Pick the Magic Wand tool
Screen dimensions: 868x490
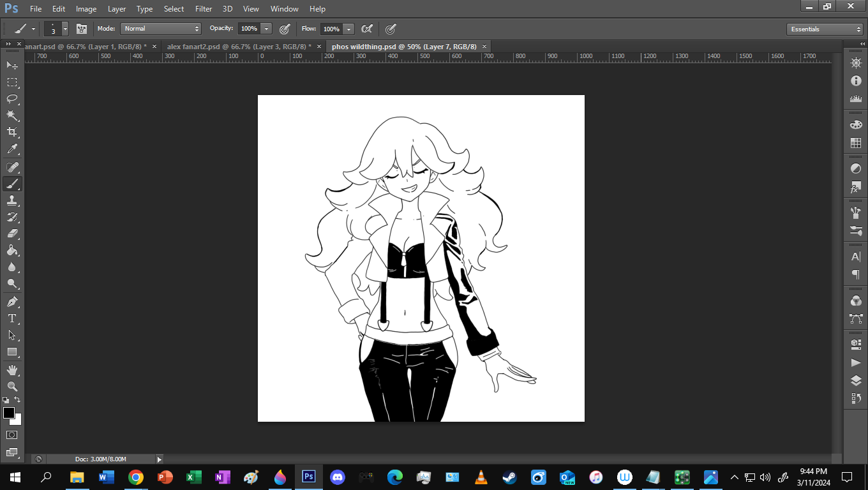click(x=12, y=115)
